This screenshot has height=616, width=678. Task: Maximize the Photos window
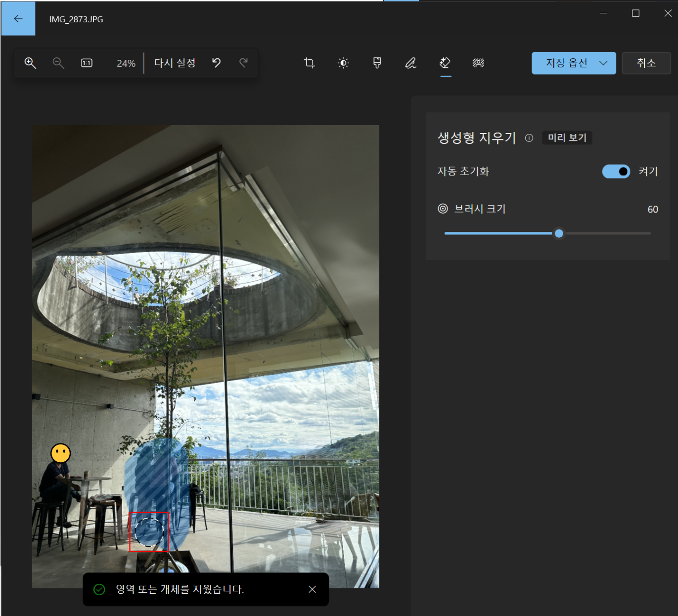click(x=635, y=13)
